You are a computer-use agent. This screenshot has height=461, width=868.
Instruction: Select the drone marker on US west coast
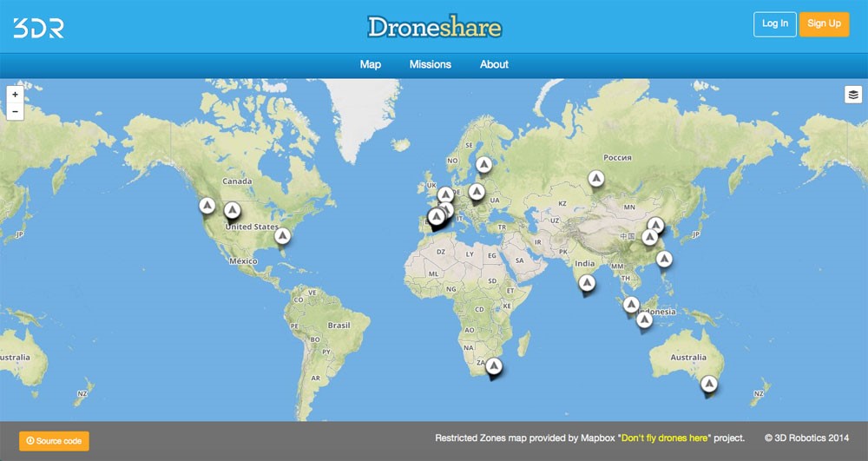pos(207,205)
